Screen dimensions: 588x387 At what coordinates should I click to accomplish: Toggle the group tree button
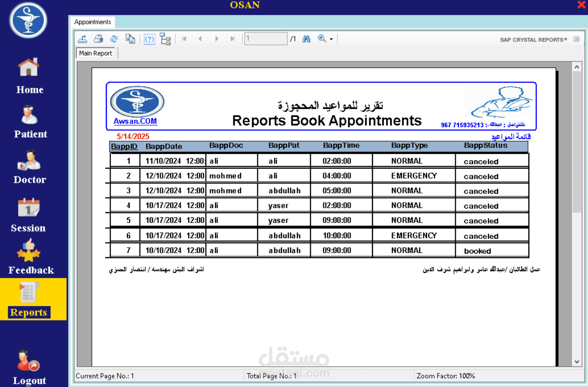166,39
